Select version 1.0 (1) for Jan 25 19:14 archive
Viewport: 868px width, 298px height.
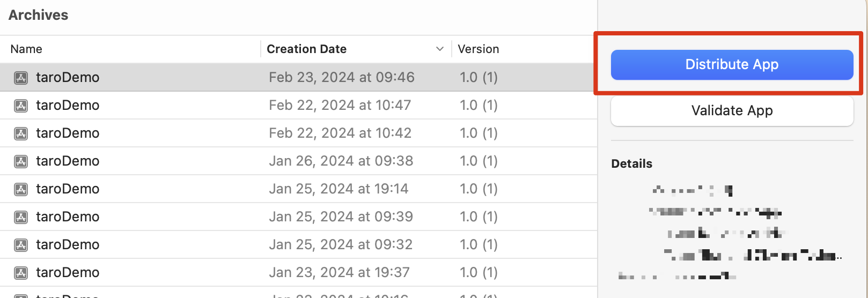pyautogui.click(x=479, y=189)
